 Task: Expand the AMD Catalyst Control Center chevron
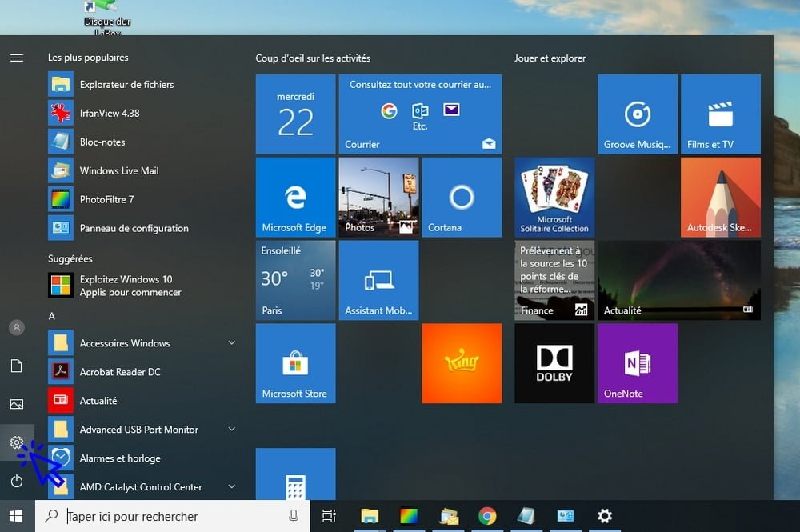[232, 486]
